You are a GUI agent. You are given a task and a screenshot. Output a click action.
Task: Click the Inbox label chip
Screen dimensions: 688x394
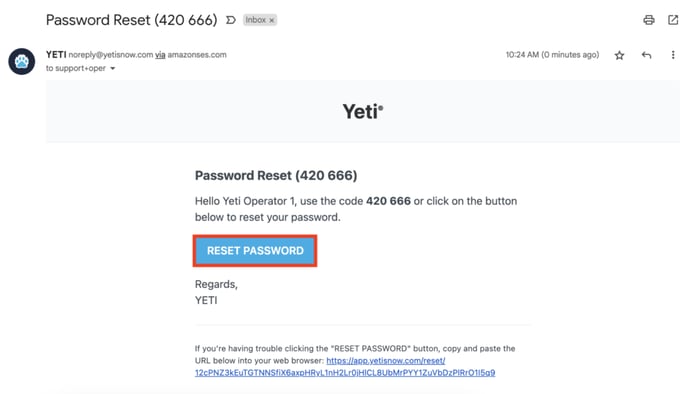(x=259, y=20)
